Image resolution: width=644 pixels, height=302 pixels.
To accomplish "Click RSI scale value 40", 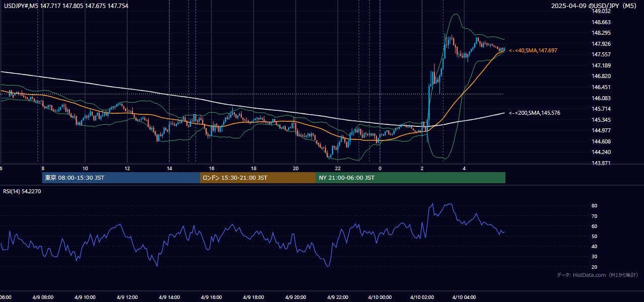I will [594, 246].
